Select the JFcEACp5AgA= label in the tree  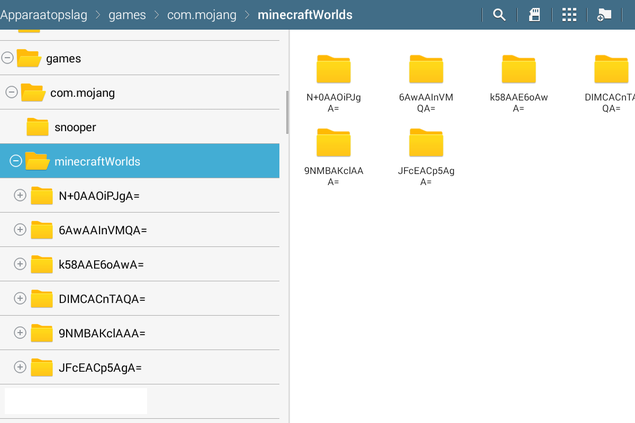100,368
